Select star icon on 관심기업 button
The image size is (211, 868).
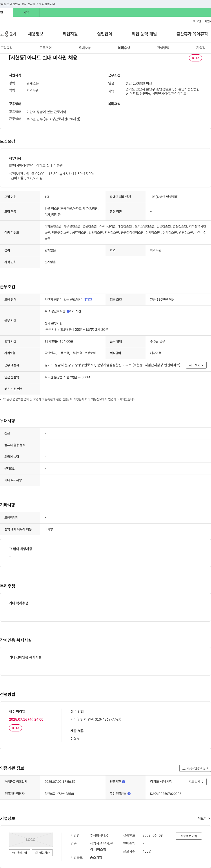(14, 853)
